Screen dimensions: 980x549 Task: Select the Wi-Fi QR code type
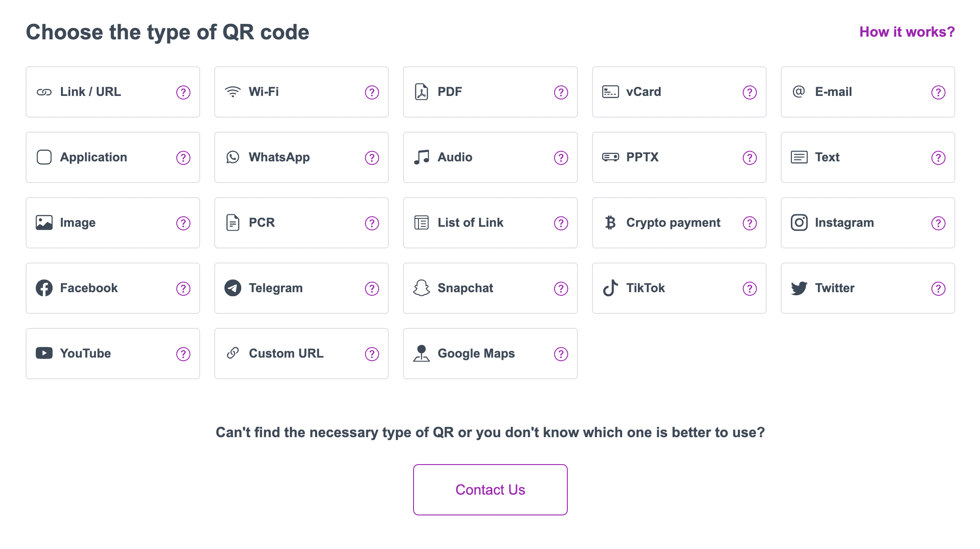coord(301,91)
